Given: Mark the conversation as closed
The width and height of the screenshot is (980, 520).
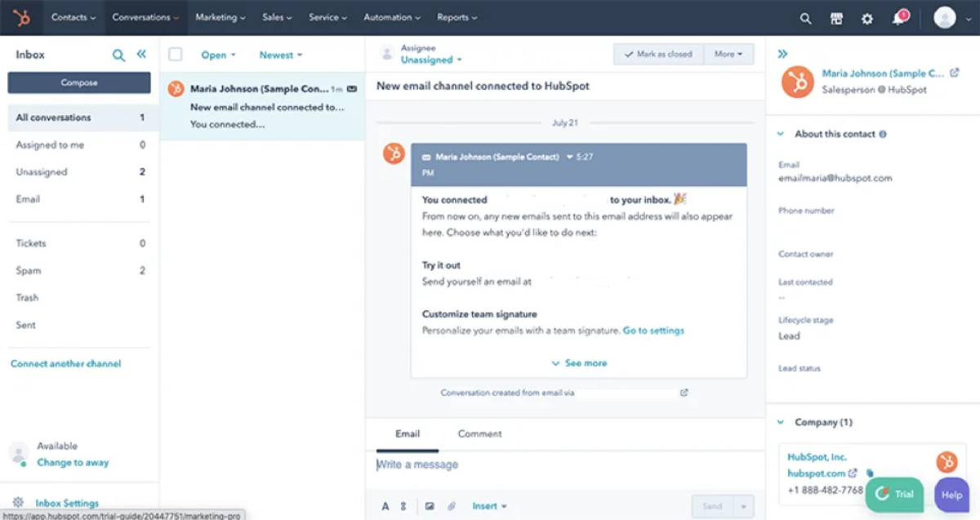Looking at the screenshot, I should click(x=658, y=54).
